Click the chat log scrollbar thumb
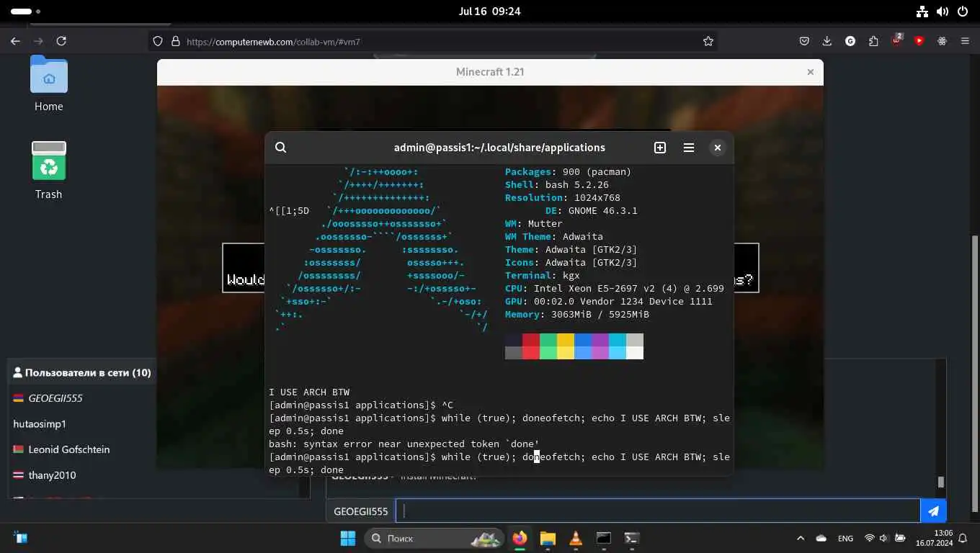This screenshot has height=553, width=980. 940,482
